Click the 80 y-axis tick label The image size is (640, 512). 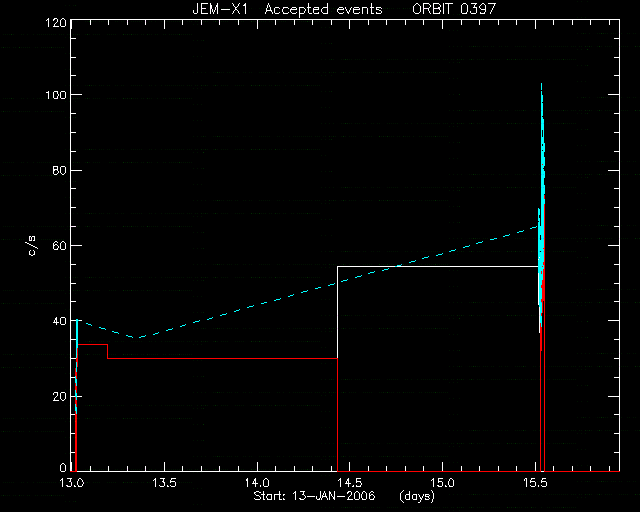pyautogui.click(x=59, y=170)
